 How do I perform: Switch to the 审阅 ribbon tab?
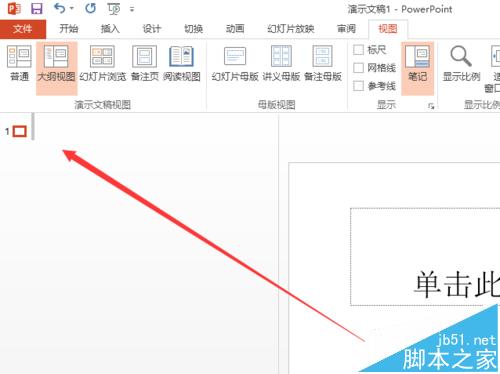[346, 29]
